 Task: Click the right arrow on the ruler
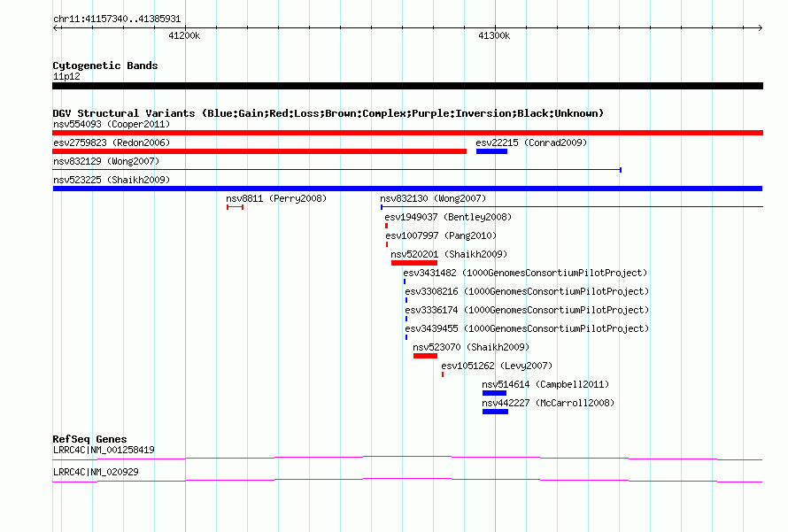tap(760, 27)
